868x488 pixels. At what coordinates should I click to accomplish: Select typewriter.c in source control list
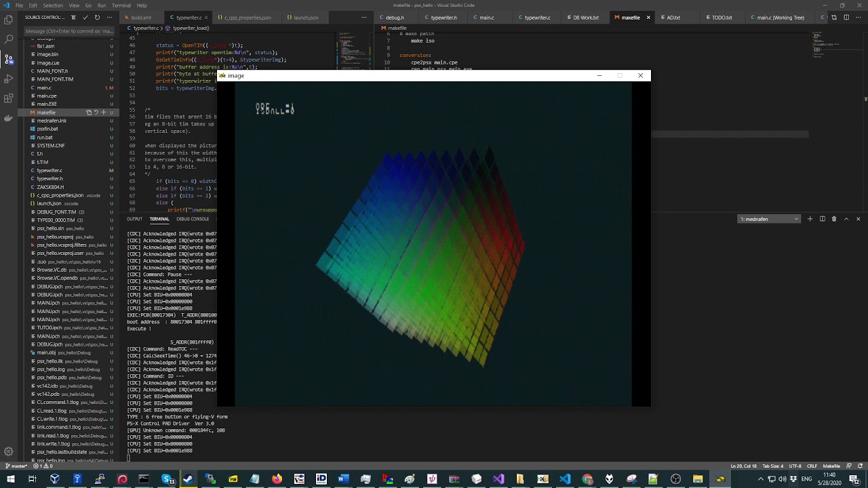pos(68,170)
